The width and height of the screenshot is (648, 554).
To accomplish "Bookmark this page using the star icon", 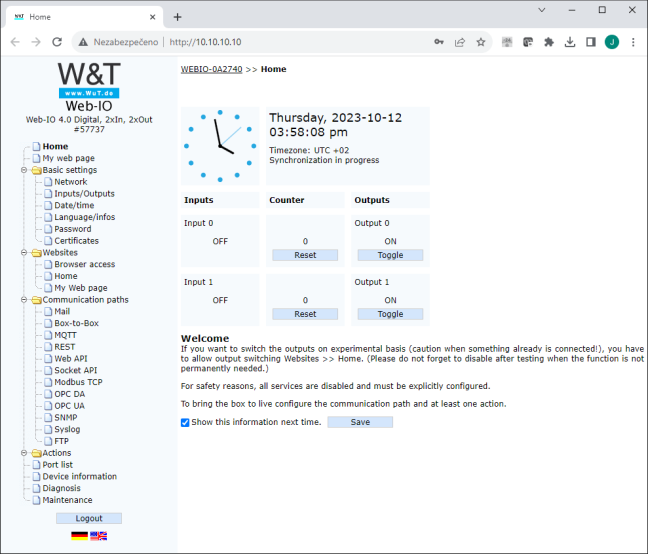I will (x=481, y=42).
